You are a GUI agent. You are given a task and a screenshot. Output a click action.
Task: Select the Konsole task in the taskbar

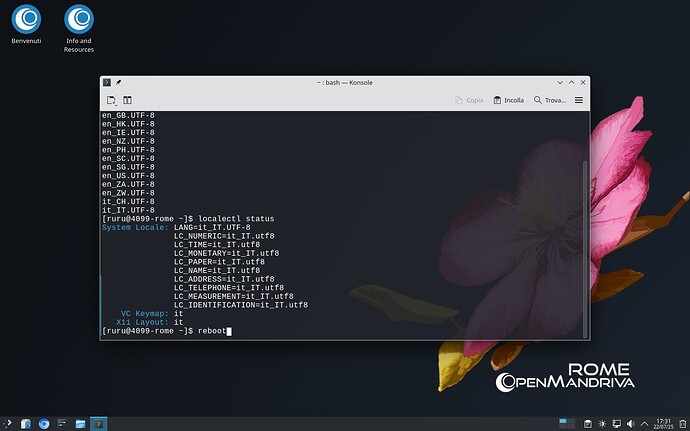[100, 424]
